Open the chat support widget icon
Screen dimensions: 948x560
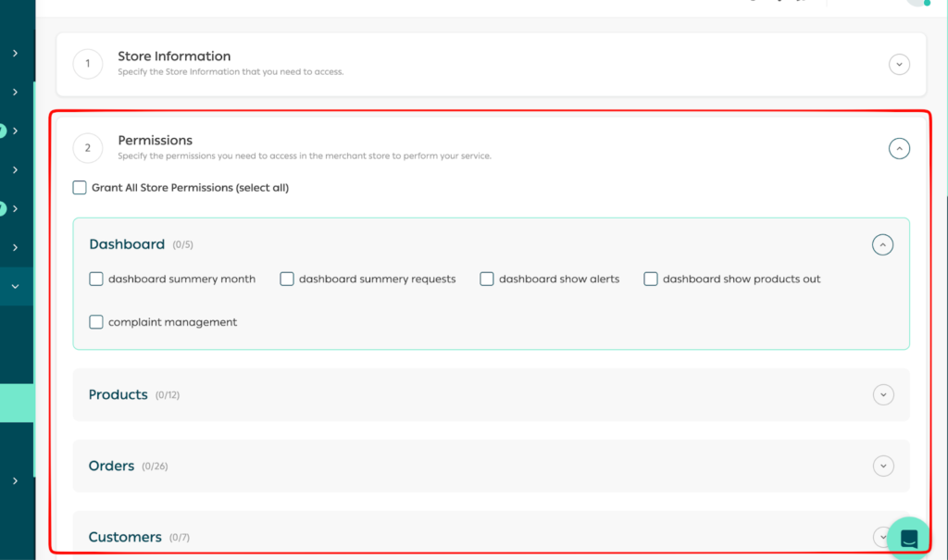(x=909, y=538)
